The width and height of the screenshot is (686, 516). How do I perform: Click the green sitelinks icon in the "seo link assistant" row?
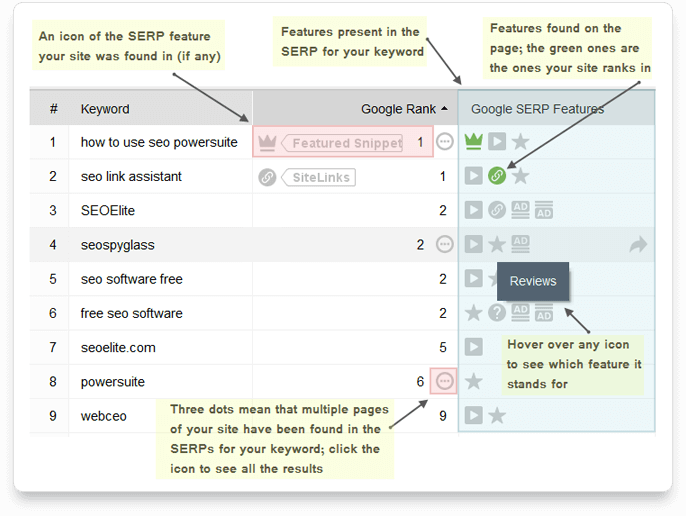click(497, 176)
